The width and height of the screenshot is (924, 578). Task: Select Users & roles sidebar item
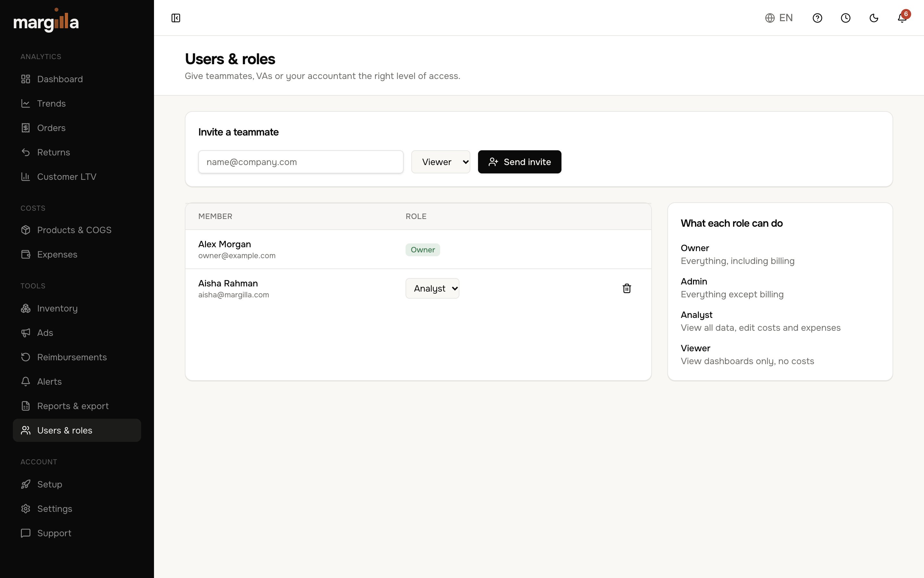[x=77, y=430]
